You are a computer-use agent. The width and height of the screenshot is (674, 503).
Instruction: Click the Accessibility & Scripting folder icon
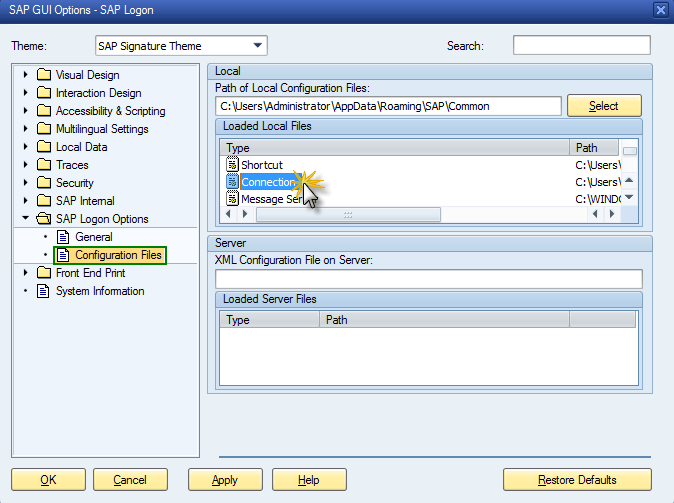point(44,111)
